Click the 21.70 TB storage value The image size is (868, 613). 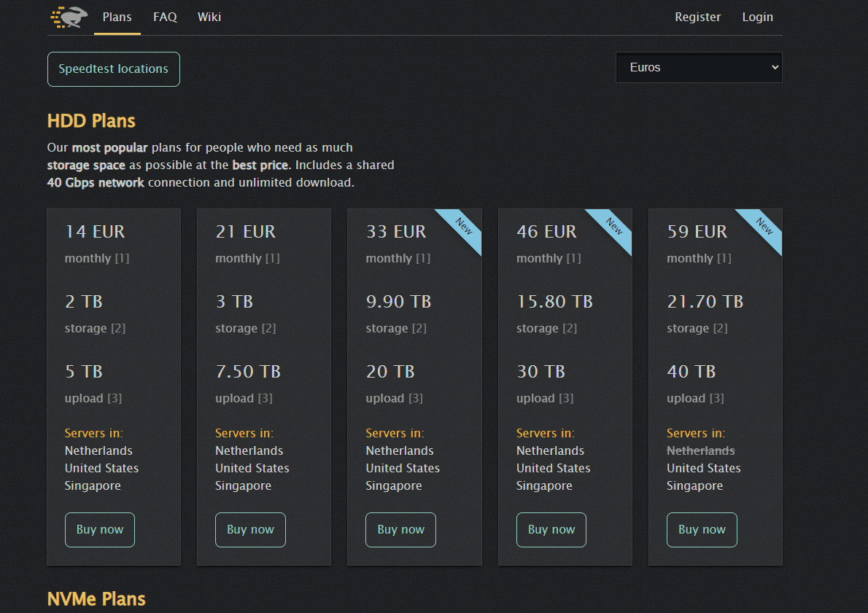705,302
